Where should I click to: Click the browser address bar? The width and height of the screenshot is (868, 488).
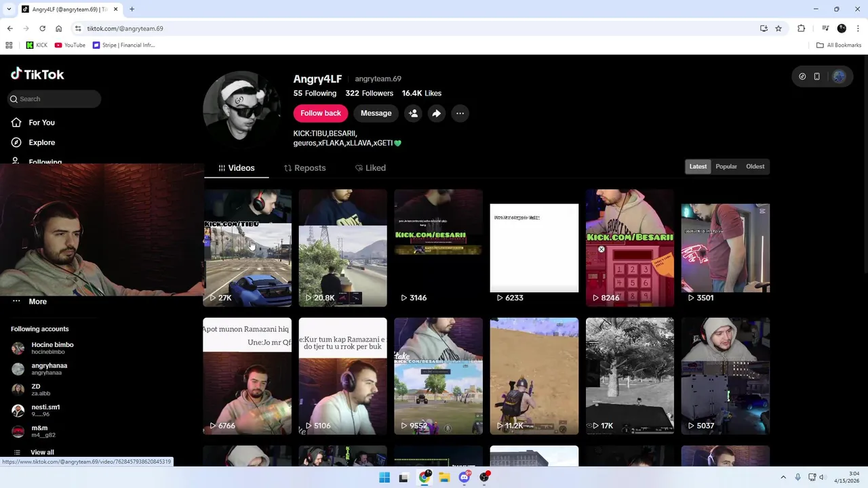(x=414, y=28)
